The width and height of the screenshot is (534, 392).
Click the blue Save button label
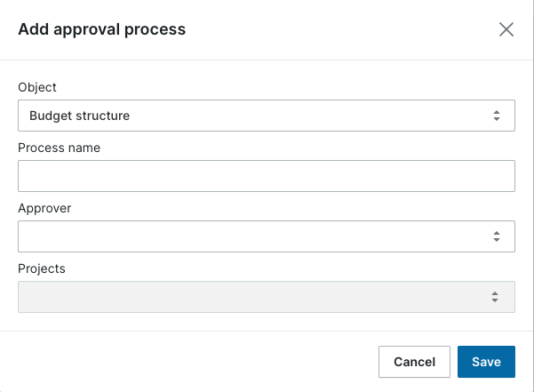(x=486, y=362)
